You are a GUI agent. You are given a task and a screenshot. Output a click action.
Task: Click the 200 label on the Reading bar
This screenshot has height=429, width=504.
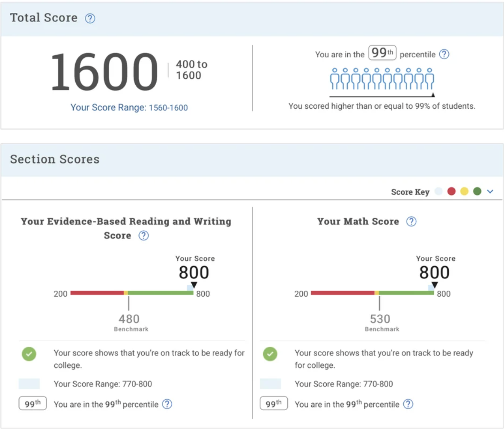coord(60,294)
